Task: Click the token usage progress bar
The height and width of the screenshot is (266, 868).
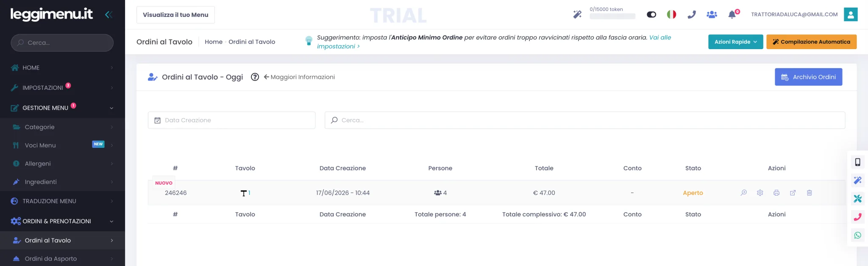Action: click(612, 17)
